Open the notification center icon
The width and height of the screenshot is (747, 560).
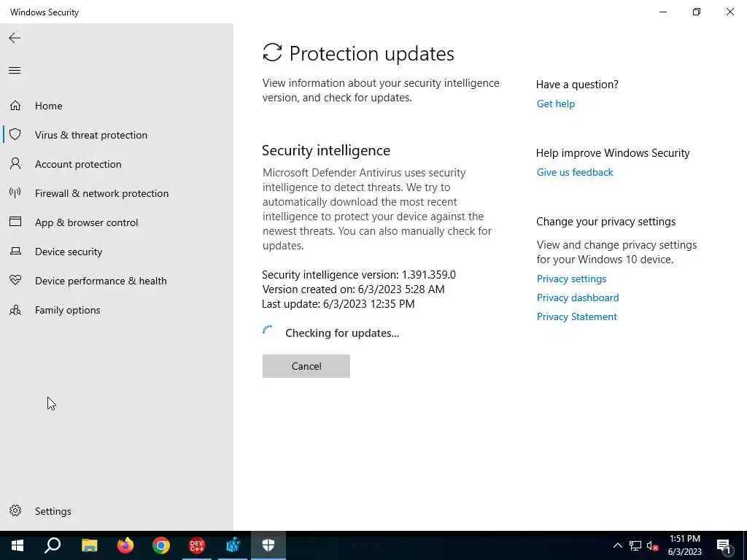tap(724, 545)
